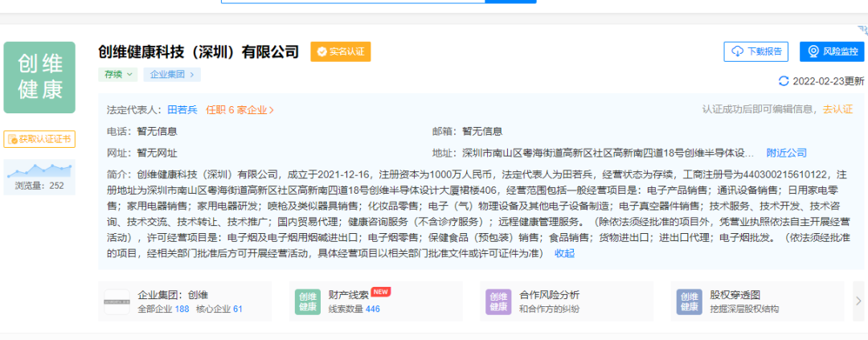Open 风险监控 risk monitoring
The width and height of the screenshot is (868, 340).
tap(832, 51)
